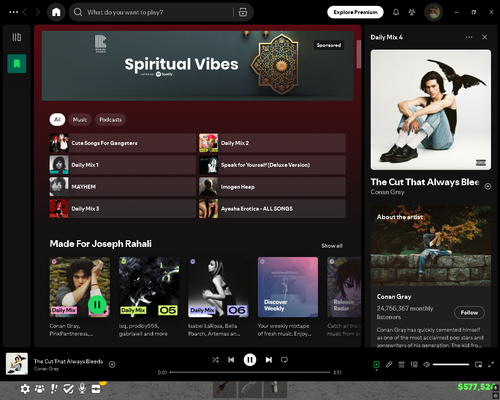This screenshot has height=400, width=500.
Task: Click the Explore Premium button
Action: 355,12
